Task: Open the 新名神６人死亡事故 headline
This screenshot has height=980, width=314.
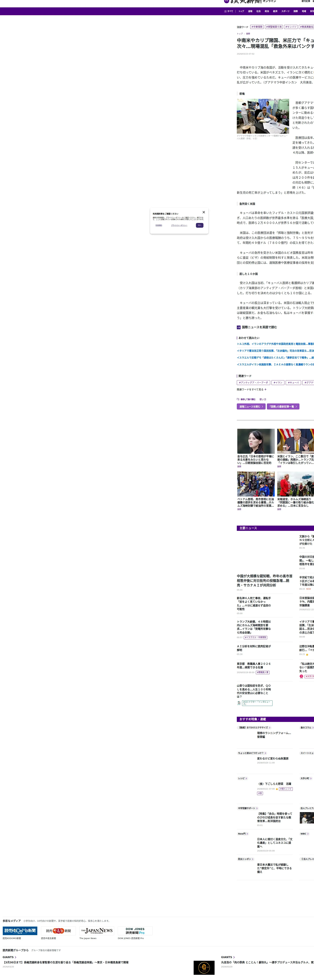Action: (x=254, y=604)
